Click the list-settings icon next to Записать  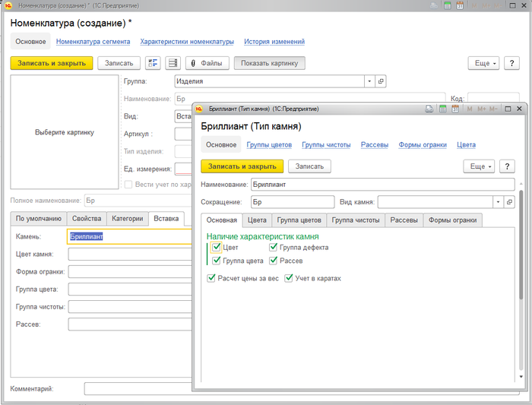coord(154,63)
